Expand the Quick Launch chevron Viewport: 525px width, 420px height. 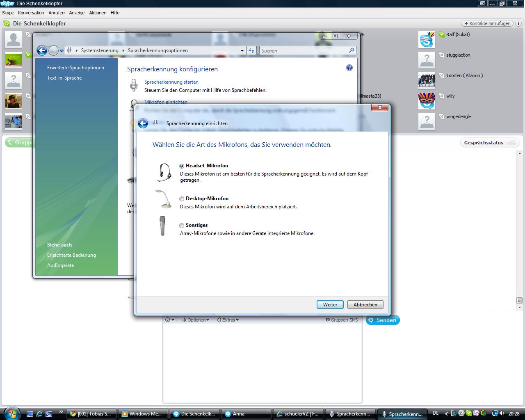[61, 411]
